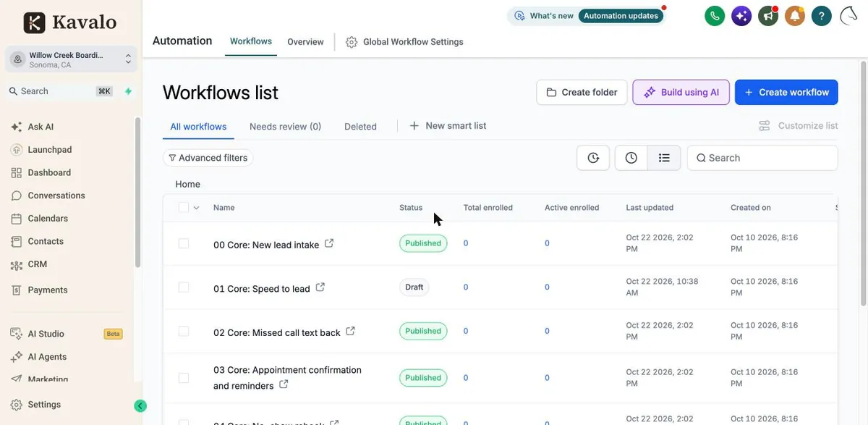Click the Payments sidebar icon

coord(17,290)
